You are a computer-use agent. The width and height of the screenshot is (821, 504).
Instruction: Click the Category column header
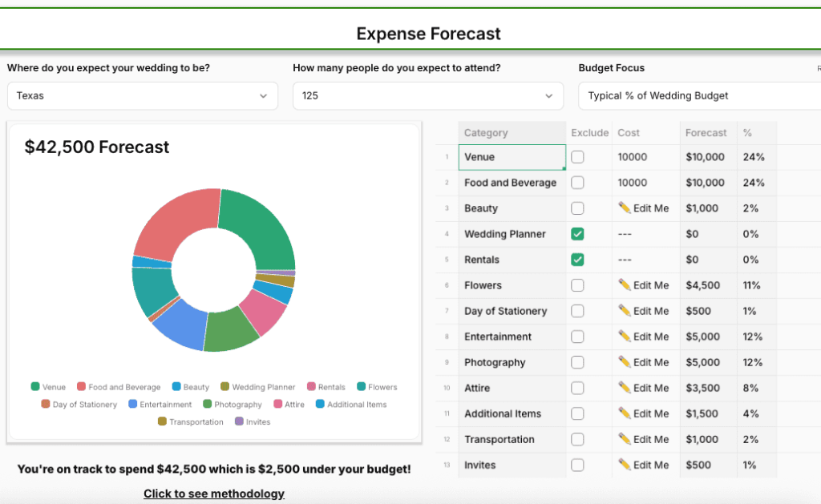click(x=486, y=133)
